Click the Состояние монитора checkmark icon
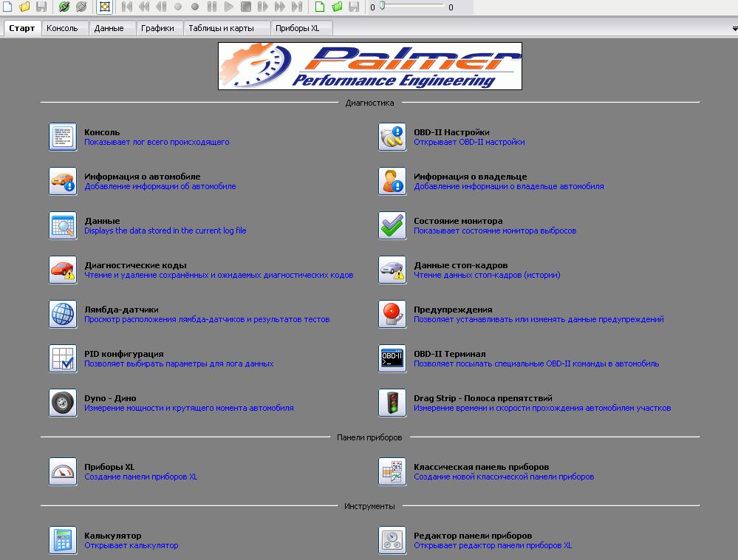The image size is (738, 560). click(x=392, y=225)
